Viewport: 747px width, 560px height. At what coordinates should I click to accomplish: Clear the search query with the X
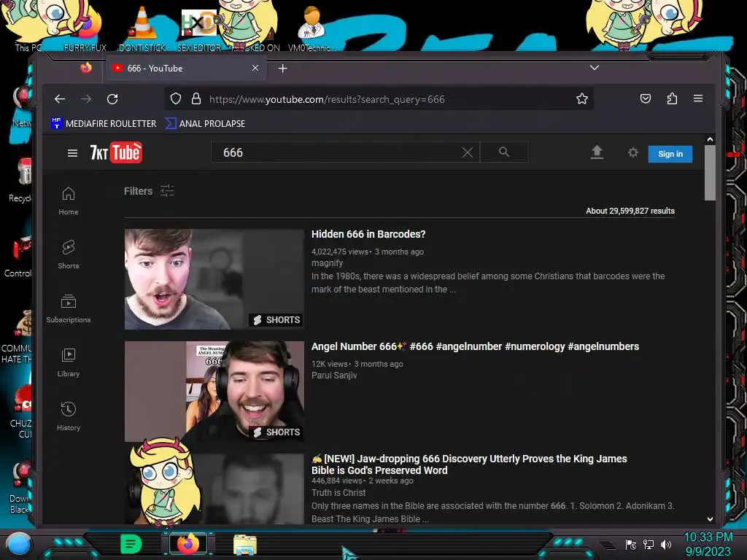(x=468, y=152)
